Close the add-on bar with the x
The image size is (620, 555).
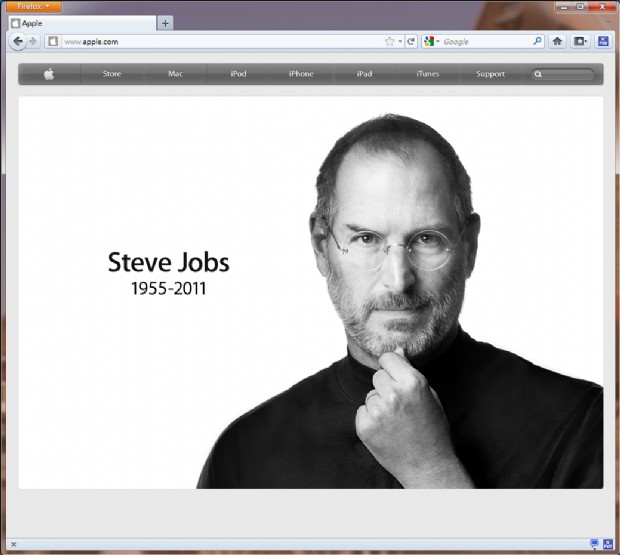13,545
